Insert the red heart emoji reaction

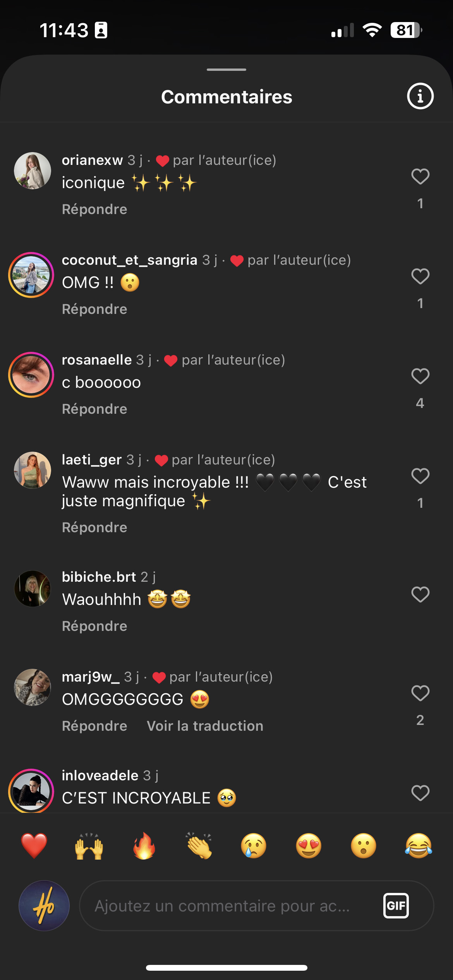(34, 846)
